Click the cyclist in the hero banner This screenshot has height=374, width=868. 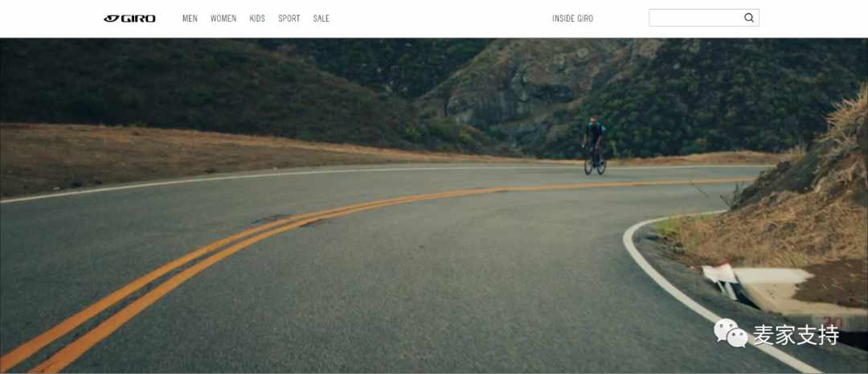pos(595,146)
